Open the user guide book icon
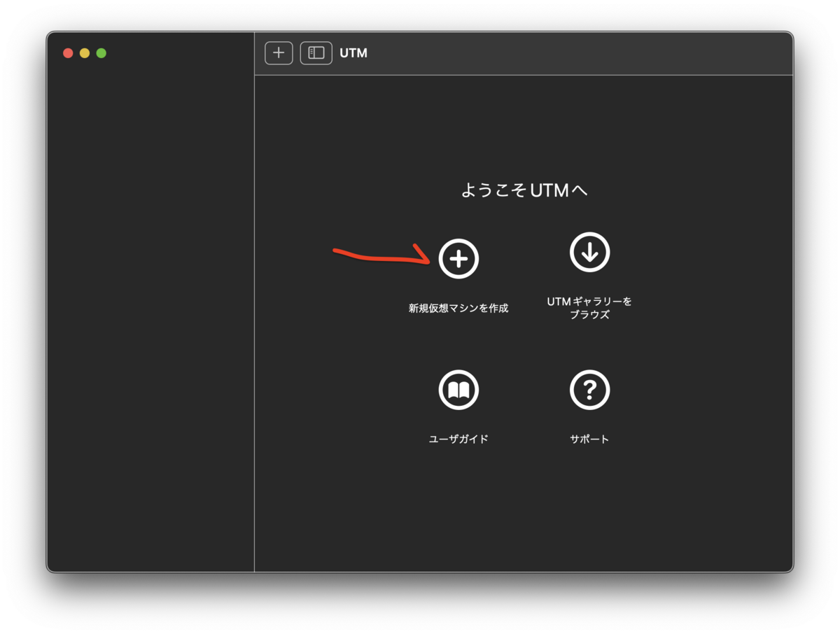Screen dimensions: 840x634 coord(458,390)
